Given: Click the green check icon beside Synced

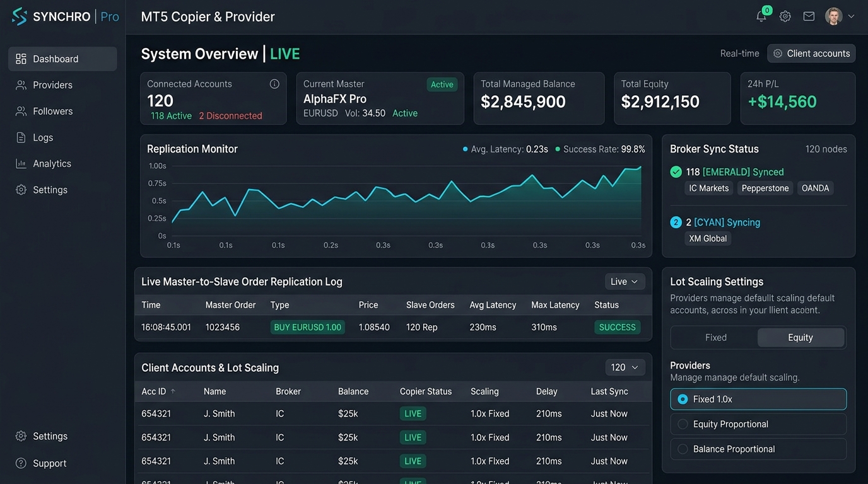Looking at the screenshot, I should point(676,171).
